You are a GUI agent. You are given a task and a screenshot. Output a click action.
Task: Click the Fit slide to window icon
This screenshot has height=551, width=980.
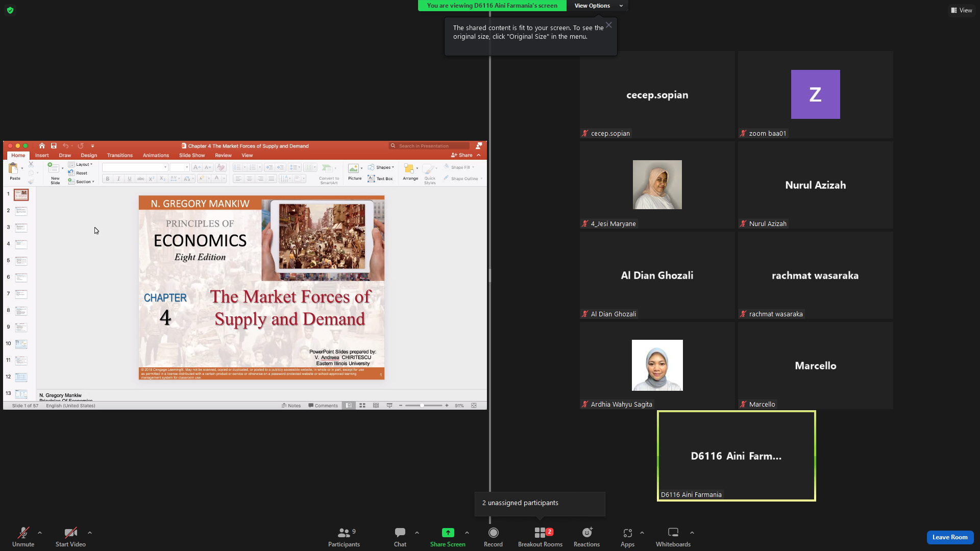point(474,406)
